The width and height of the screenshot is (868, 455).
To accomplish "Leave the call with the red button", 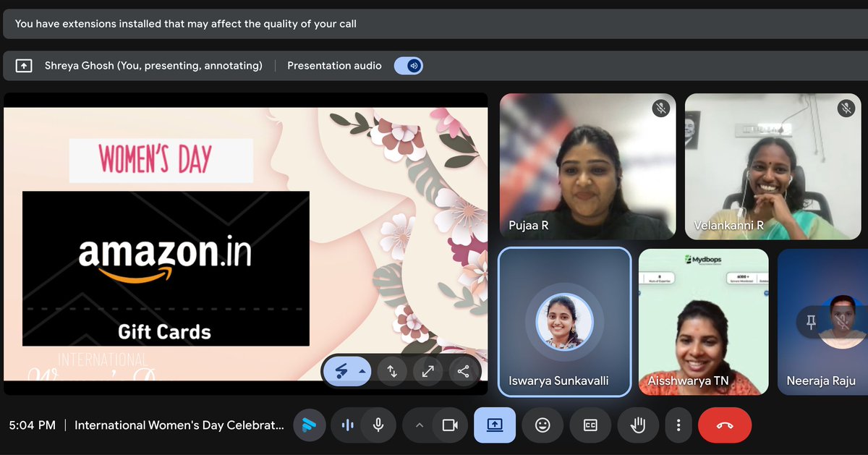I will click(725, 425).
